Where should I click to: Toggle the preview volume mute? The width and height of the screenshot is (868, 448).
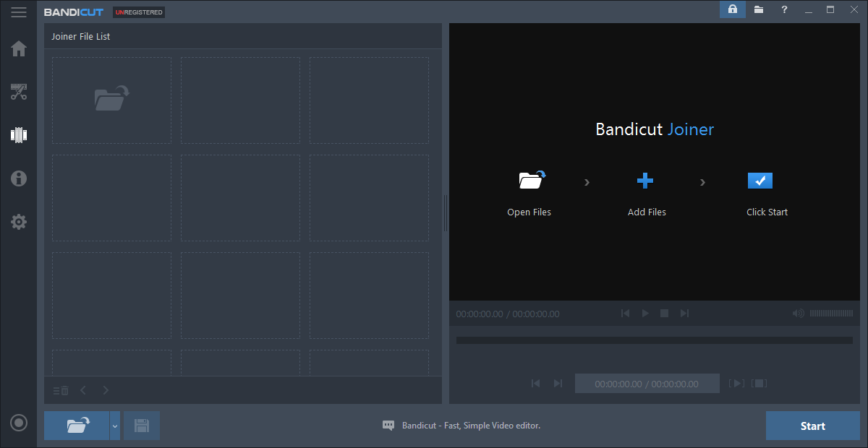tap(798, 314)
